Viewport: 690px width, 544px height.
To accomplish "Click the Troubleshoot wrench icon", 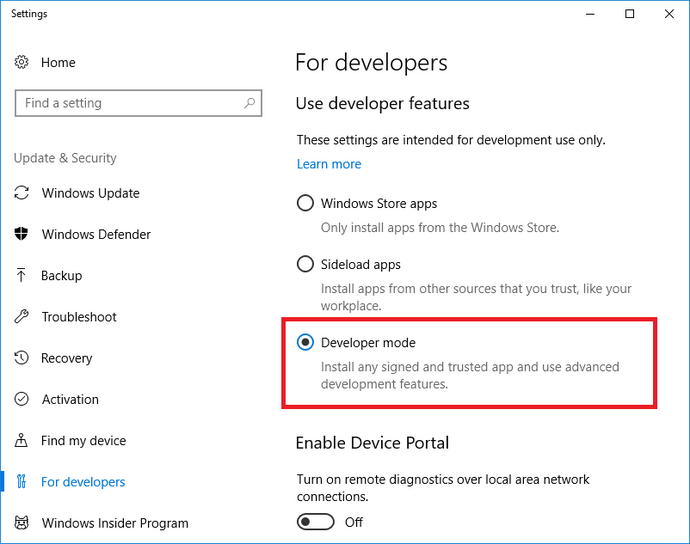I will coord(22,316).
